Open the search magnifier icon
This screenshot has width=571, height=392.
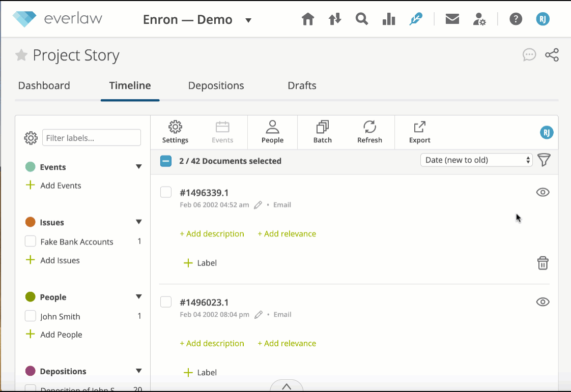click(x=362, y=19)
